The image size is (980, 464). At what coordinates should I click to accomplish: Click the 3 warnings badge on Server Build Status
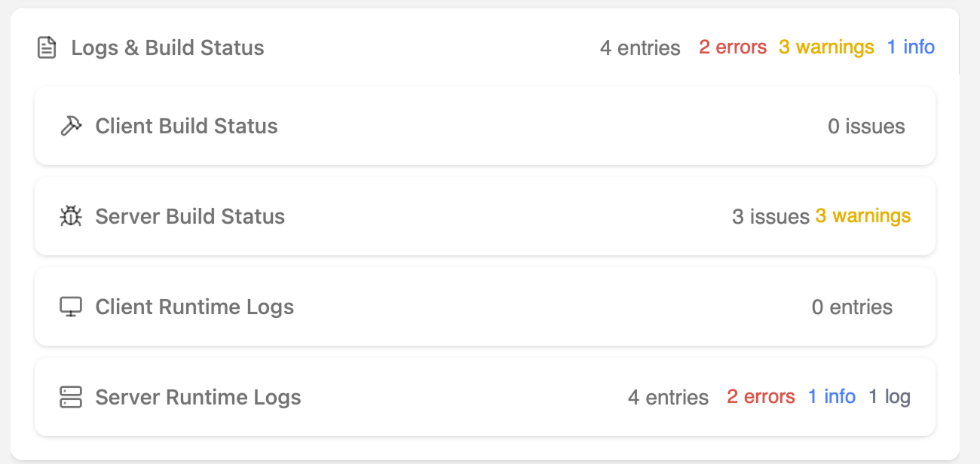tap(863, 216)
